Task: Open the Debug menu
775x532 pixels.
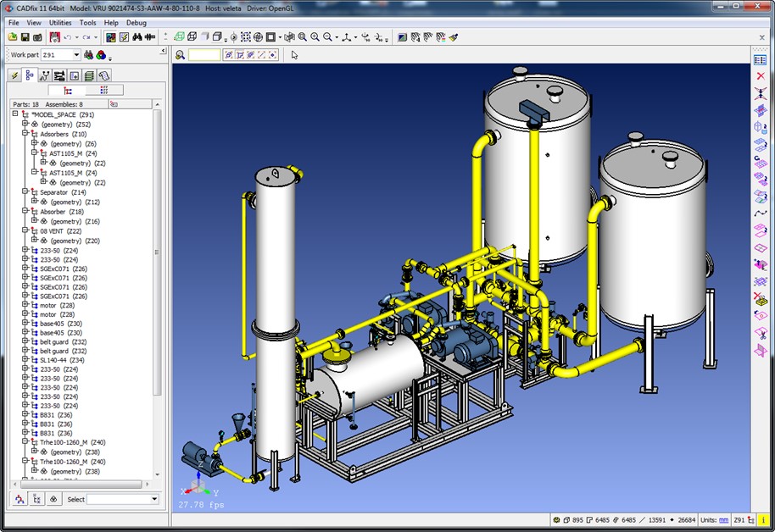Action: click(137, 23)
